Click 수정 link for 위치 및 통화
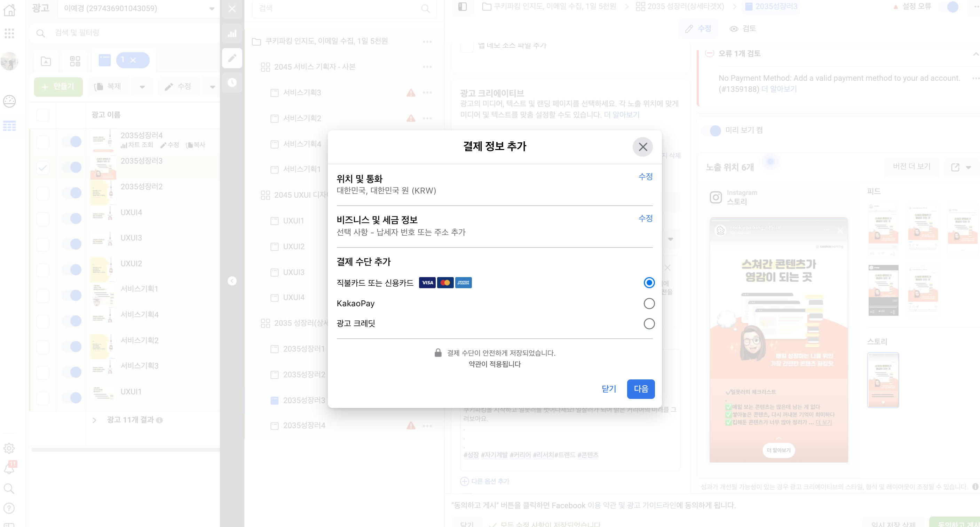 point(645,176)
